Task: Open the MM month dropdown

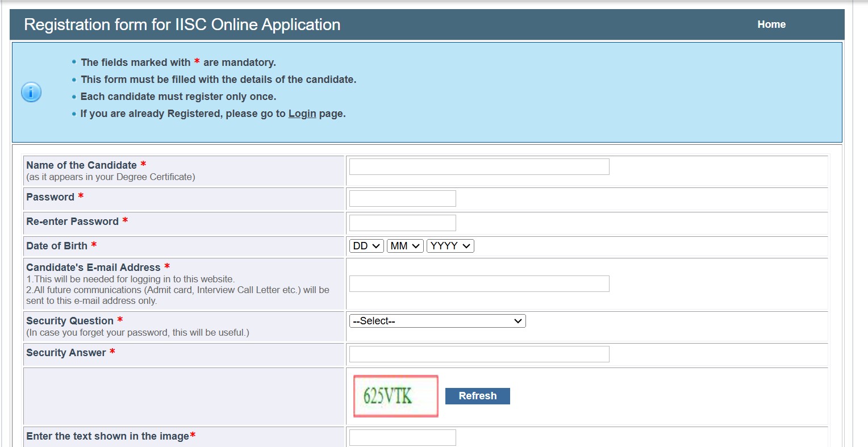Action: point(405,246)
